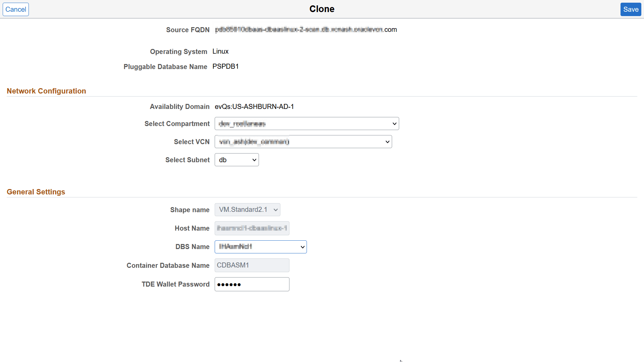Image resolution: width=644 pixels, height=362 pixels.
Task: Select the Network Configuration section heading
Action: (x=46, y=91)
